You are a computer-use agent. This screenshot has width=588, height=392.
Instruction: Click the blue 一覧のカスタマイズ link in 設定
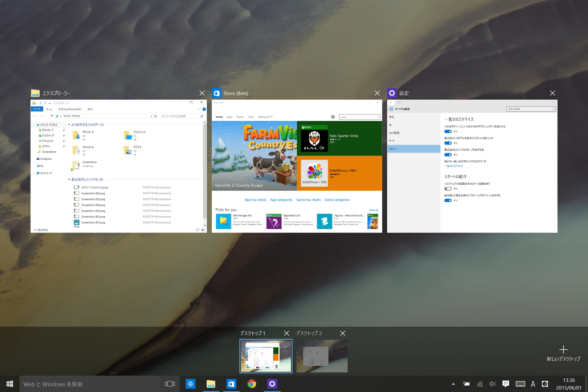tap(453, 166)
